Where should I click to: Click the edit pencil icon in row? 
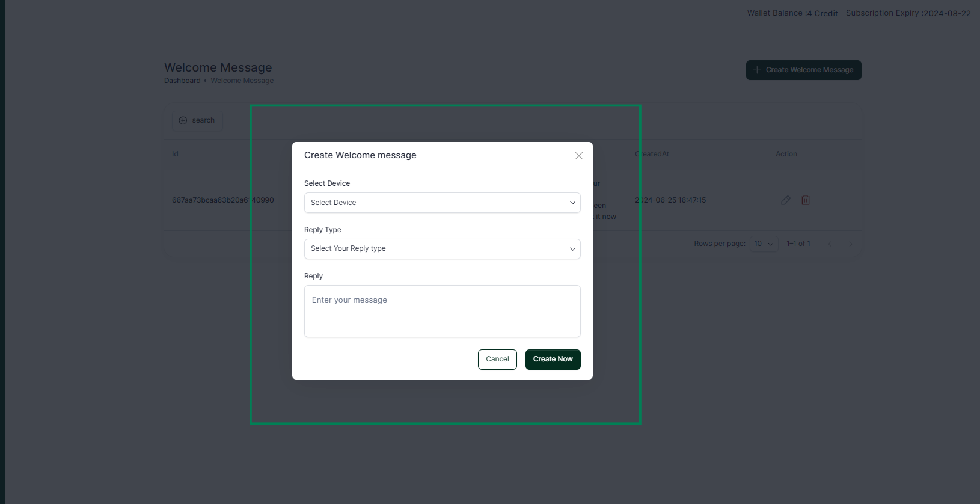pyautogui.click(x=786, y=200)
